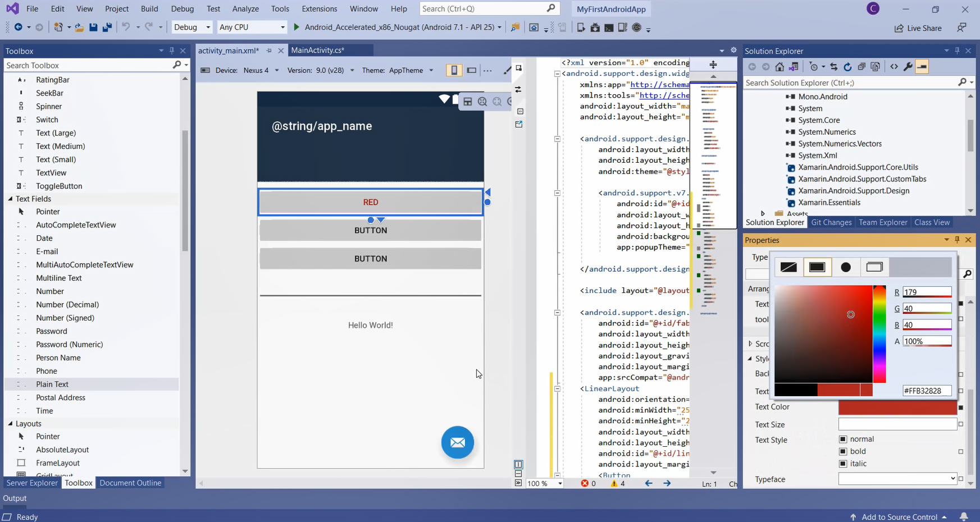Click the Text Color red swatch
The width and height of the screenshot is (980, 522).
(x=897, y=407)
